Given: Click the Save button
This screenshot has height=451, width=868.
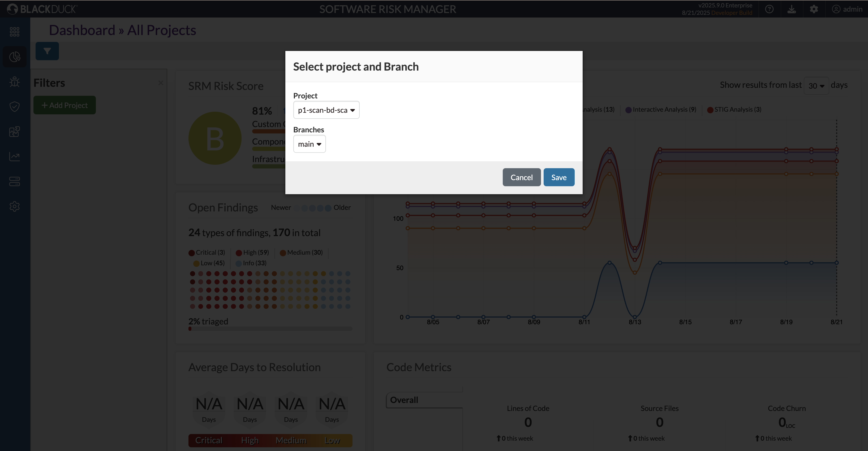Looking at the screenshot, I should coord(559,177).
